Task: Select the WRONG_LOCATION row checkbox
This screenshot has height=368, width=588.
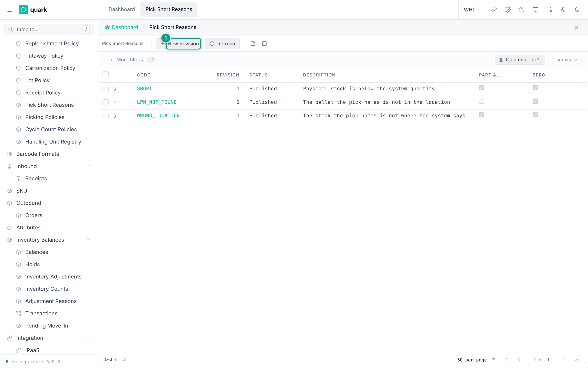Action: pos(105,116)
